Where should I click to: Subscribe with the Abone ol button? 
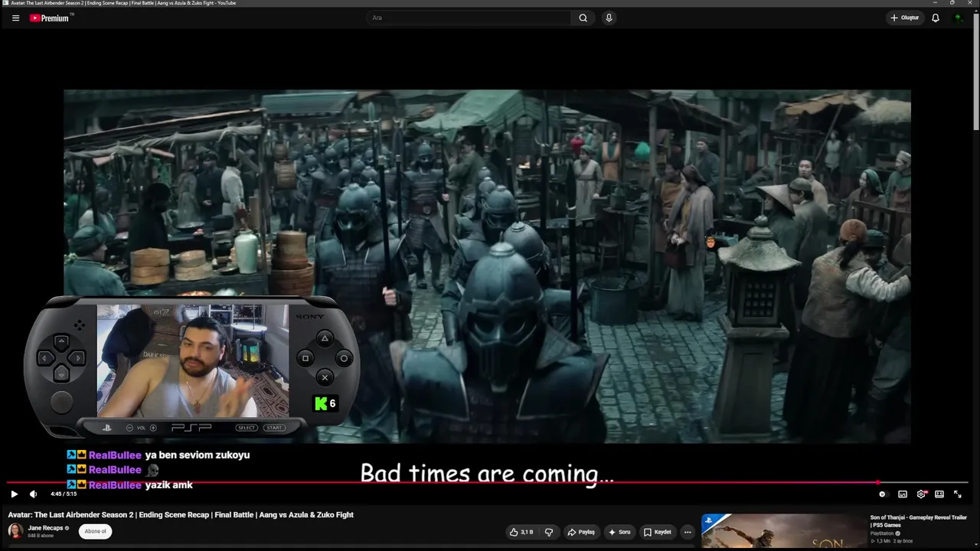(96, 531)
